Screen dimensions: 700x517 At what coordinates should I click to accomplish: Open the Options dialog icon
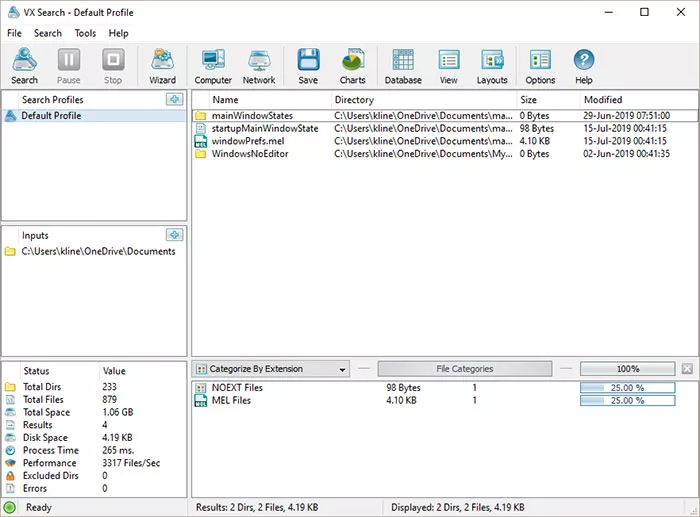point(540,66)
